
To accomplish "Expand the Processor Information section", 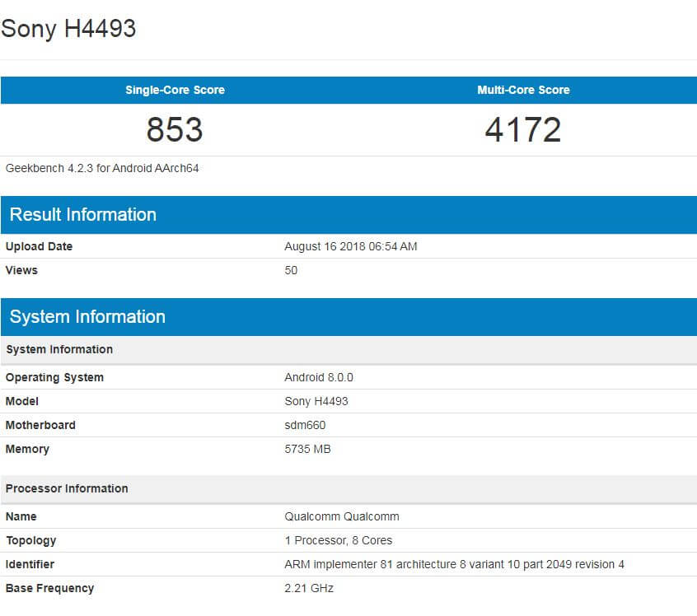I will (x=67, y=488).
